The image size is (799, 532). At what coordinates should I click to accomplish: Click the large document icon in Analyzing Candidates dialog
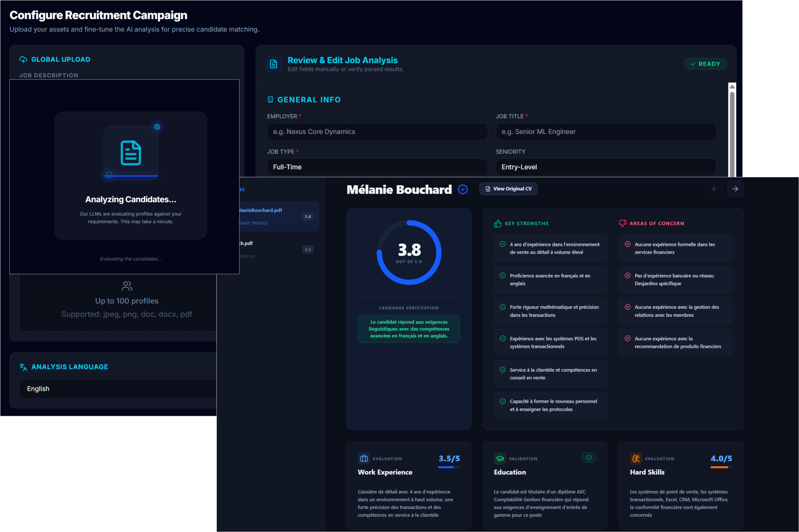coord(131,153)
